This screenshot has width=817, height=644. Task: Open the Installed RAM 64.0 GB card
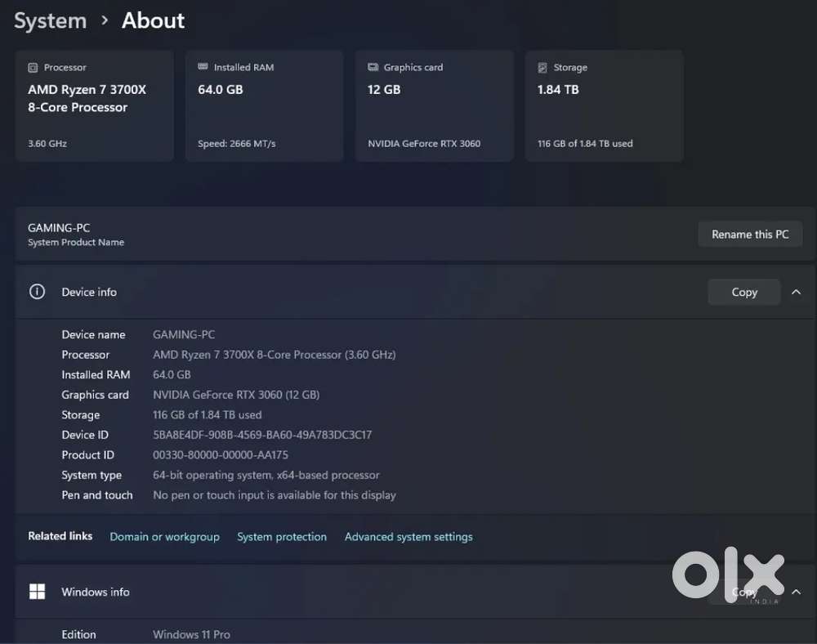point(264,106)
